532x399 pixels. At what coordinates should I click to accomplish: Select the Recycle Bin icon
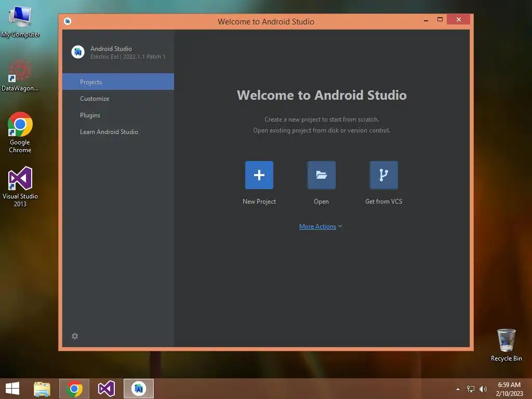click(506, 345)
